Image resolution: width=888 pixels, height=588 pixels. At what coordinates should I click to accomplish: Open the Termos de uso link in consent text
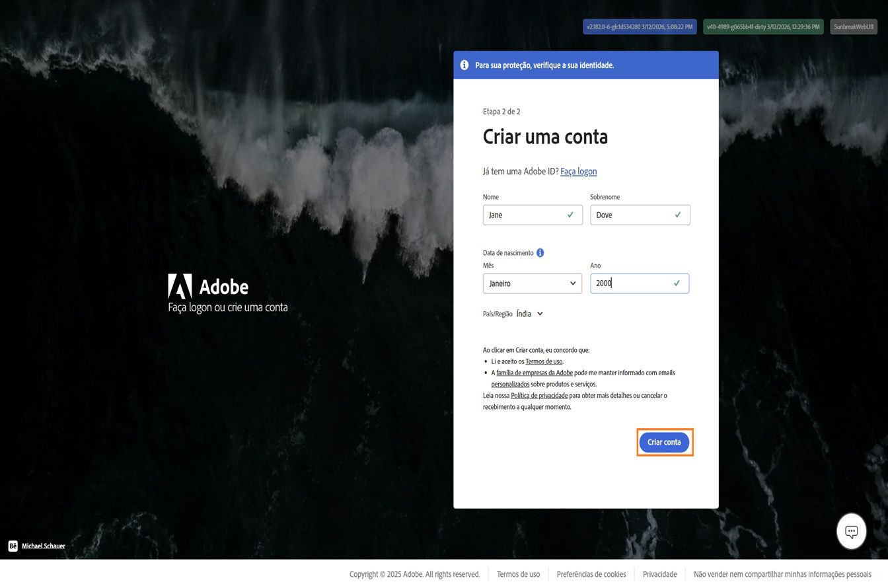pos(543,361)
